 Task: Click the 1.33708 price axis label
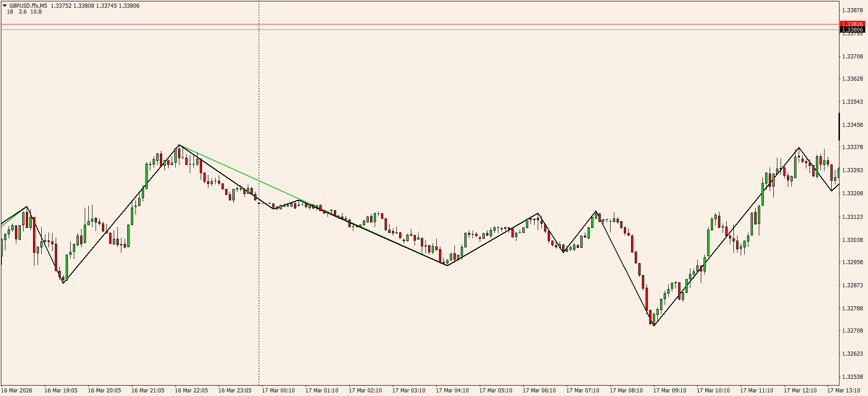click(852, 57)
